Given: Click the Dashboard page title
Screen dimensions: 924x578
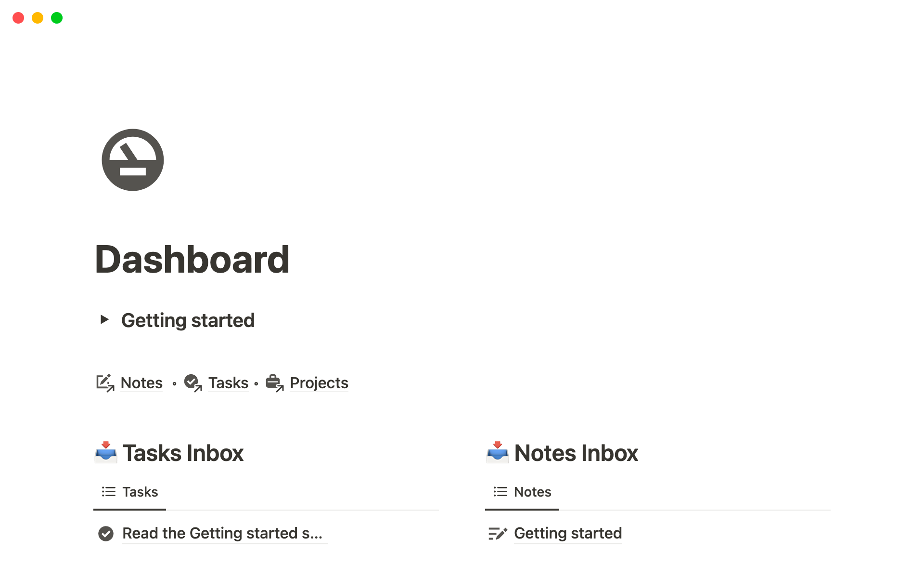Looking at the screenshot, I should (192, 260).
